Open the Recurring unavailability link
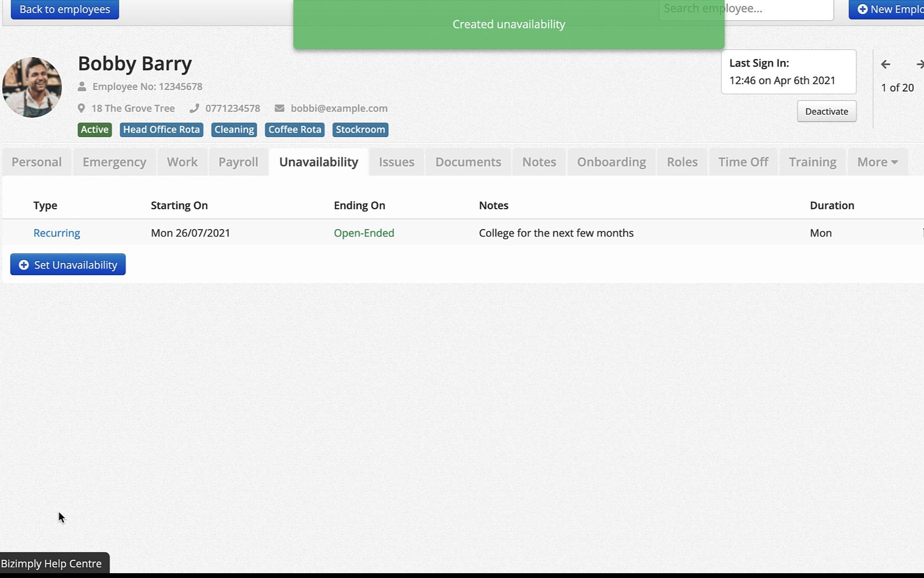This screenshot has width=924, height=578. point(57,233)
